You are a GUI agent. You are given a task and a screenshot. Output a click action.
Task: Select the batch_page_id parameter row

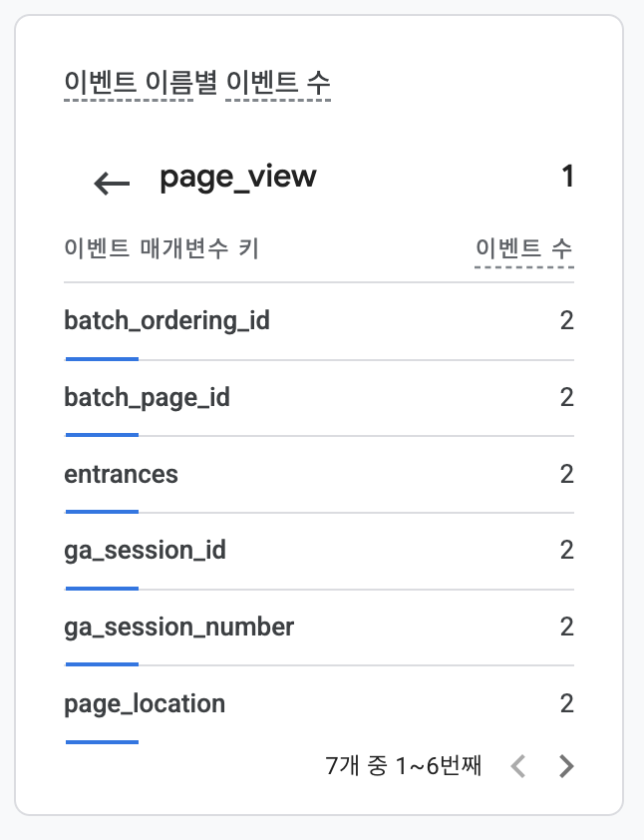[x=319, y=398]
